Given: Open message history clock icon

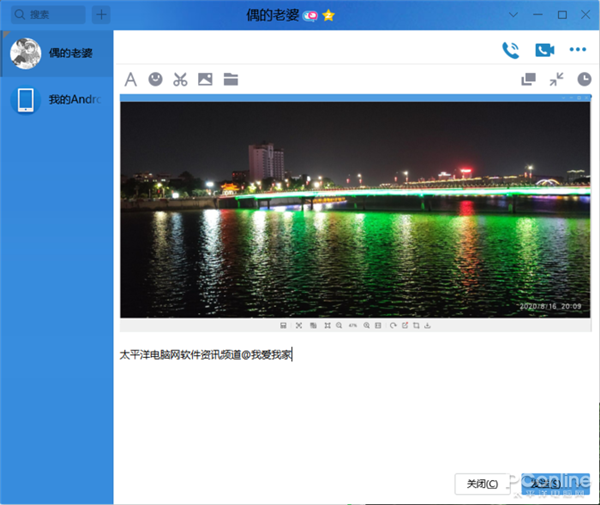Looking at the screenshot, I should point(584,79).
